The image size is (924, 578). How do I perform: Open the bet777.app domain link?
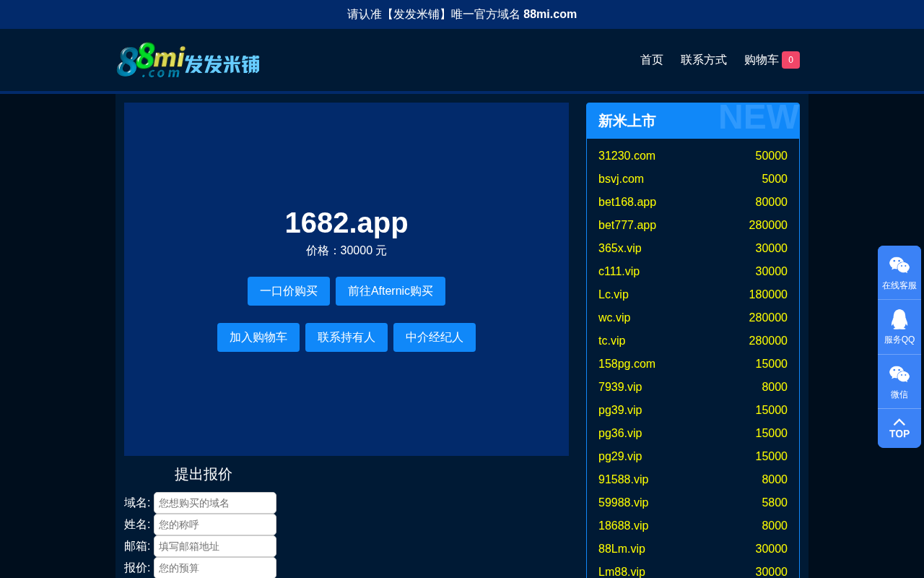click(627, 225)
